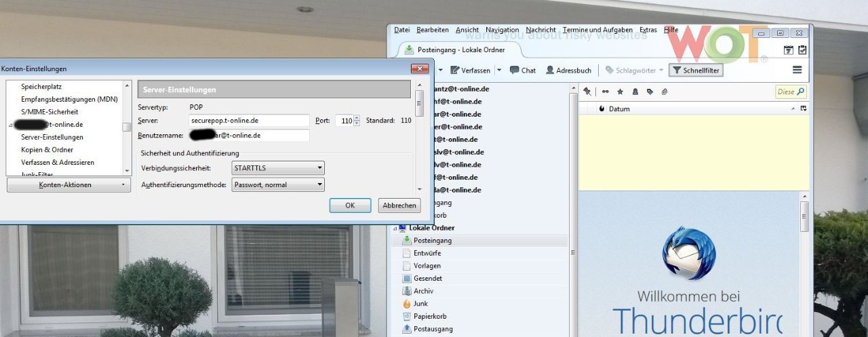Viewport: 868px width, 337px height.
Task: Click server settings pane scrollbar down arrow
Action: (x=418, y=189)
